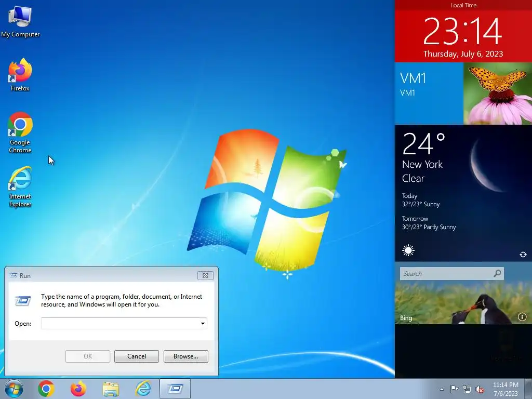Open Chrome from the taskbar
This screenshot has height=399, width=532.
pyautogui.click(x=46, y=389)
